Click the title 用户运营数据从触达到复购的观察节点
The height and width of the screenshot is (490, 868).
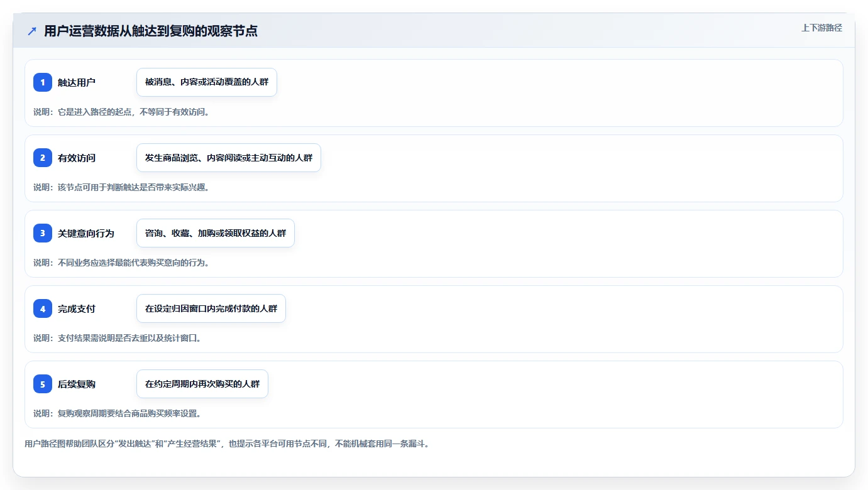(x=151, y=31)
